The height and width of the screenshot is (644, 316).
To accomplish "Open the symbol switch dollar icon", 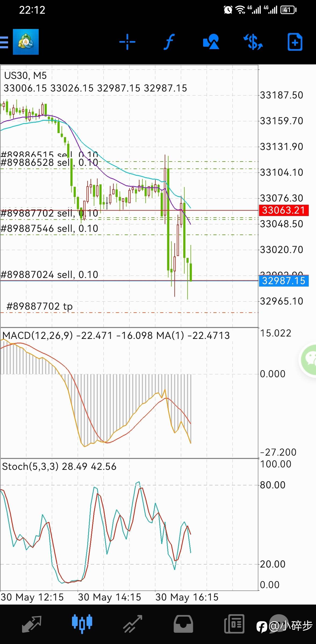I will [x=253, y=42].
